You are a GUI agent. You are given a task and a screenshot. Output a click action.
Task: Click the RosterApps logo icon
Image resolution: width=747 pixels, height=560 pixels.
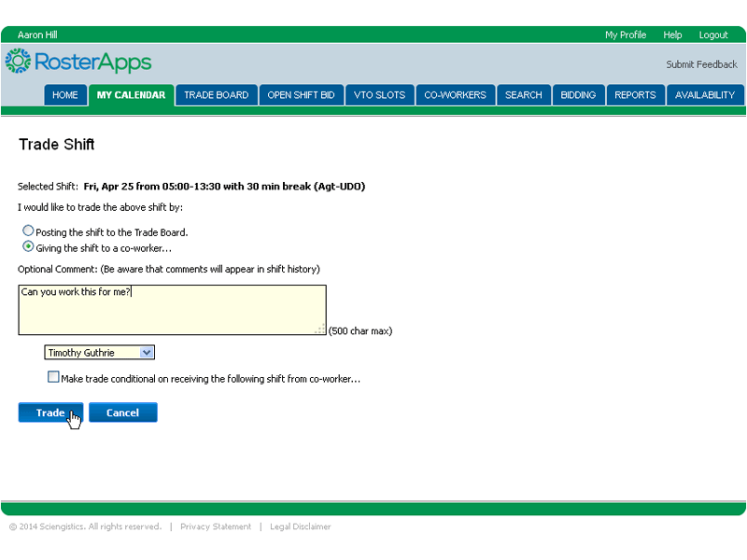click(18, 62)
